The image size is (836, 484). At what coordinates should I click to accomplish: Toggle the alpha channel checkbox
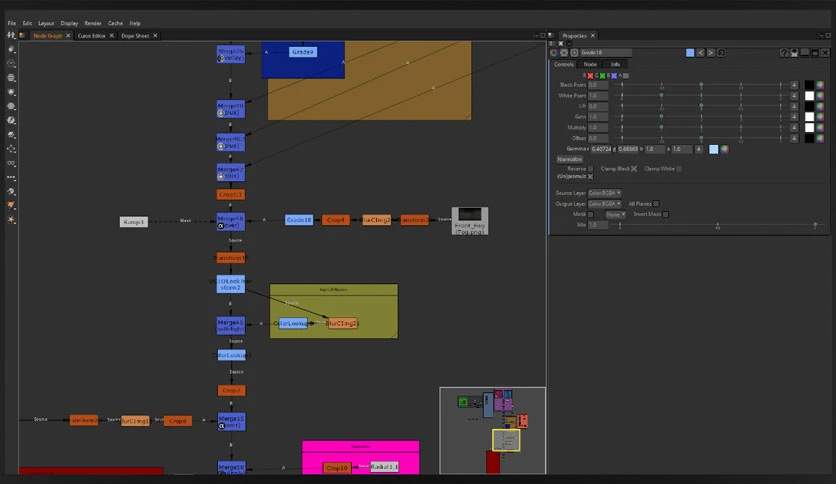point(626,76)
